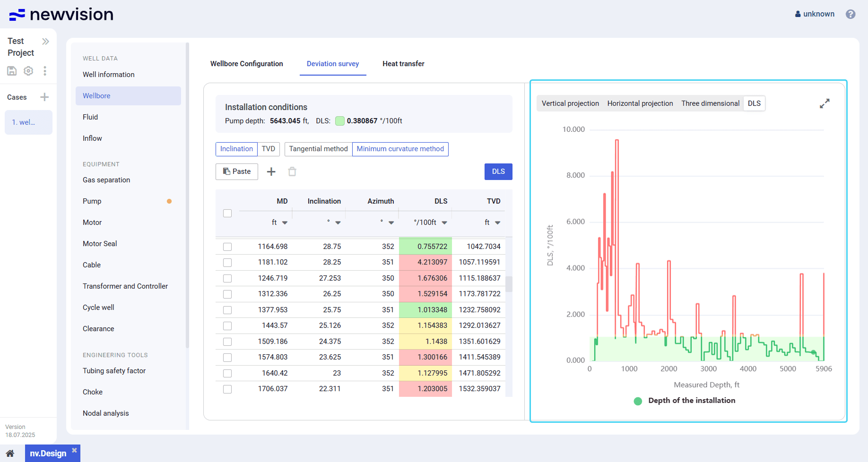
Task: Open the help question mark icon
Action: tap(851, 14)
